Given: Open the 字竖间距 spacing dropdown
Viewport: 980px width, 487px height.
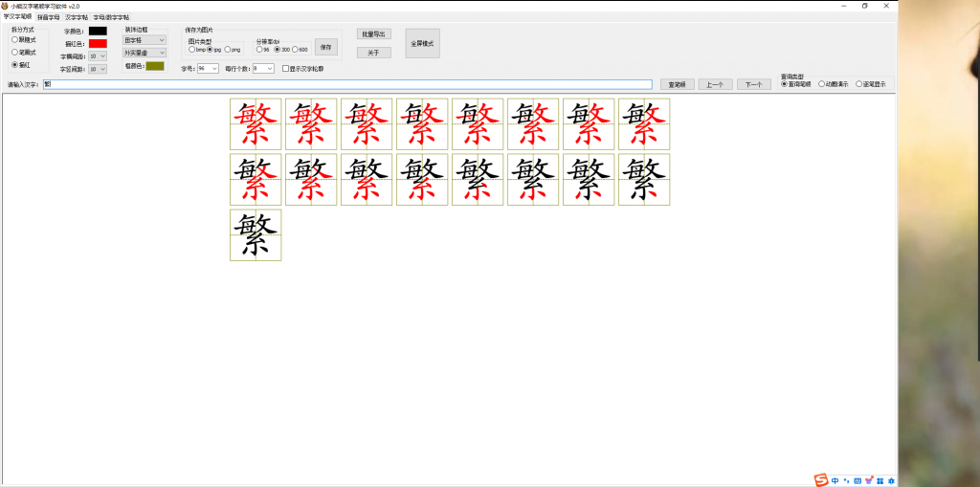Looking at the screenshot, I should click(98, 69).
